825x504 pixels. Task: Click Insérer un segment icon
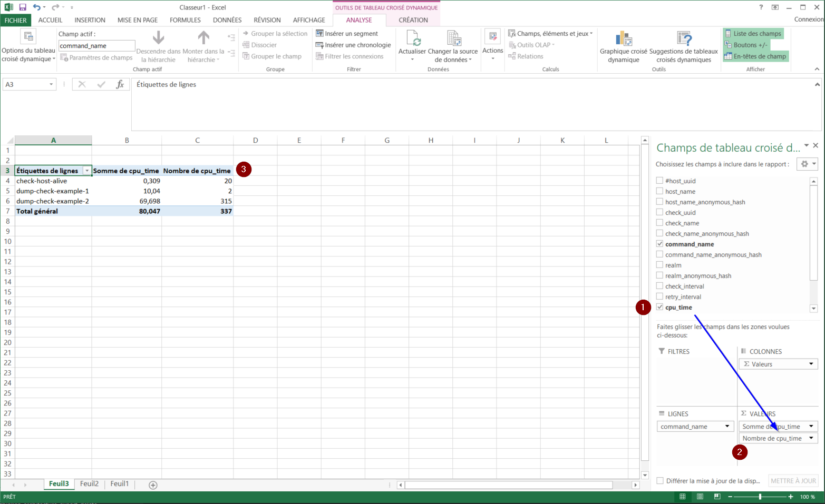(x=319, y=33)
